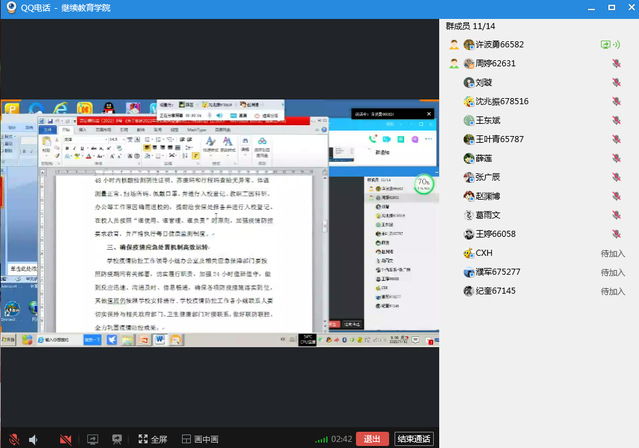Click the presentation demo icon in the call bar
The width and height of the screenshot is (639, 448).
pos(117,439)
